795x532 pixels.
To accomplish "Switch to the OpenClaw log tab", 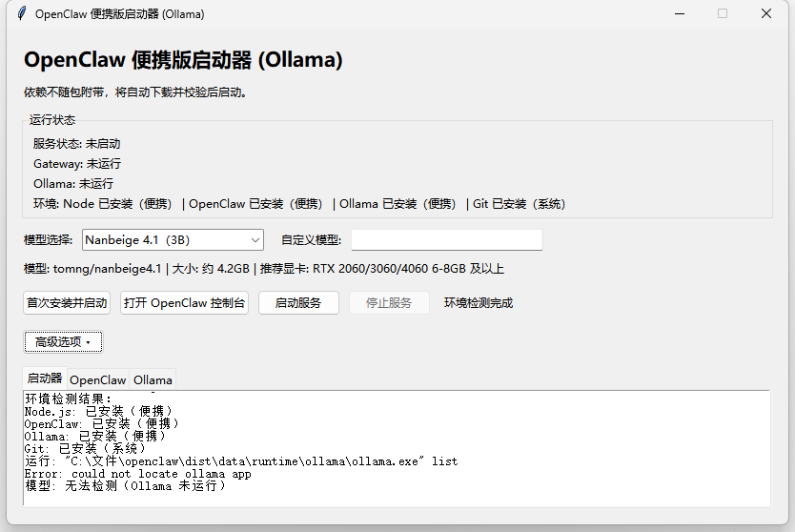I will [98, 379].
